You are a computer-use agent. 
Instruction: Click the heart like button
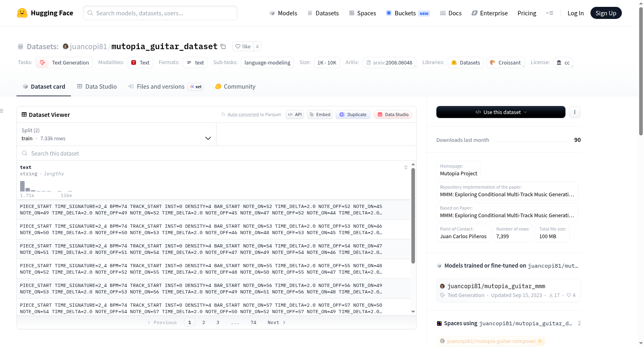(243, 46)
